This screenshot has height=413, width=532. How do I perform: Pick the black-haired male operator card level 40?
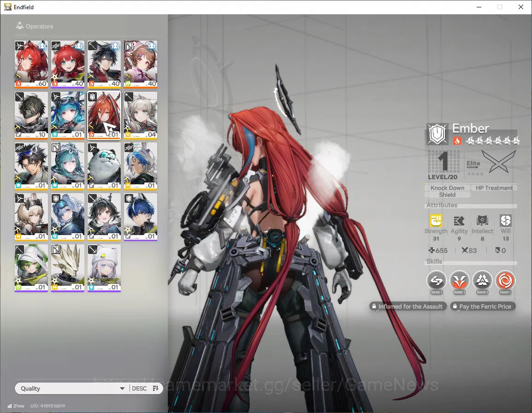click(104, 64)
